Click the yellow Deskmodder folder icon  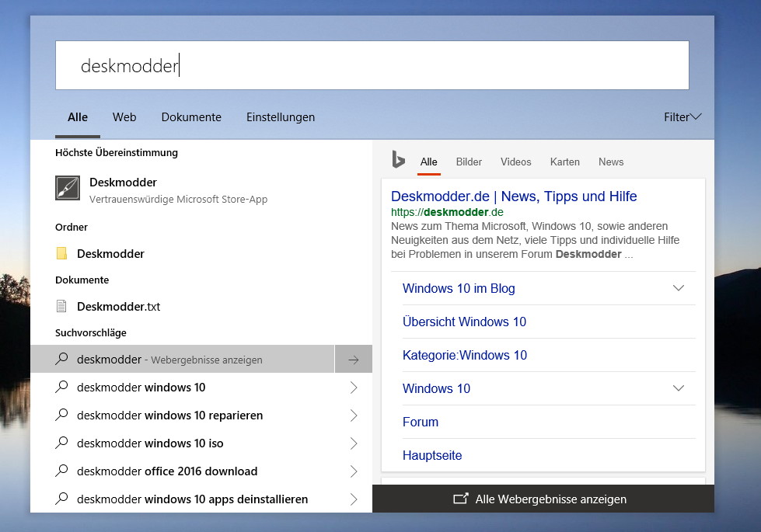[x=61, y=254]
